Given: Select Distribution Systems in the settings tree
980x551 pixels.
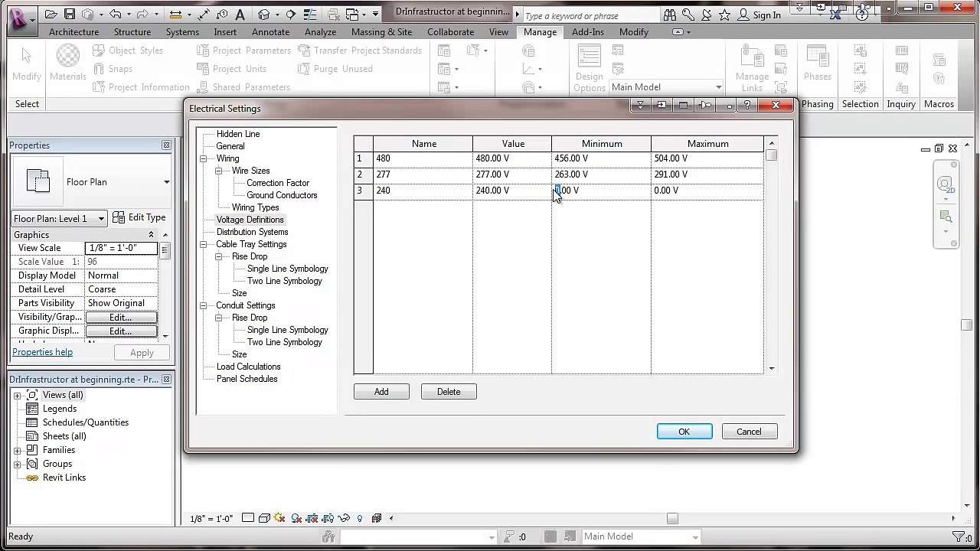Looking at the screenshot, I should coord(252,232).
